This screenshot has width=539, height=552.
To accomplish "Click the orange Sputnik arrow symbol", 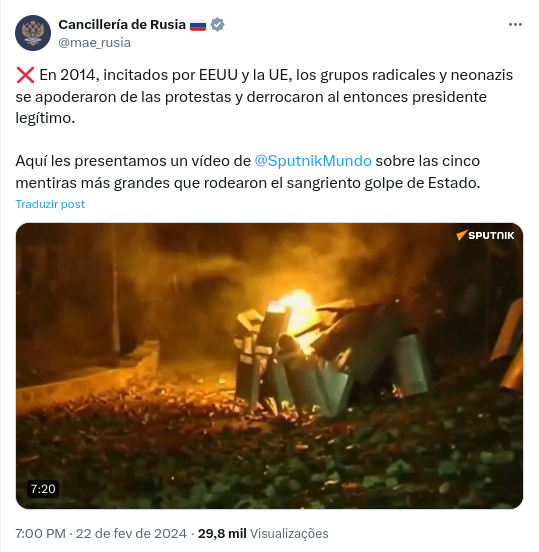I will tap(462, 235).
